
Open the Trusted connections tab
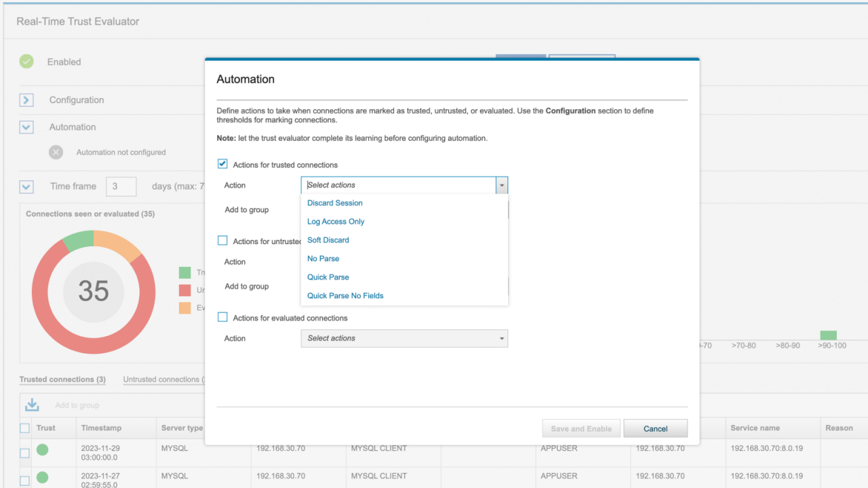click(62, 379)
